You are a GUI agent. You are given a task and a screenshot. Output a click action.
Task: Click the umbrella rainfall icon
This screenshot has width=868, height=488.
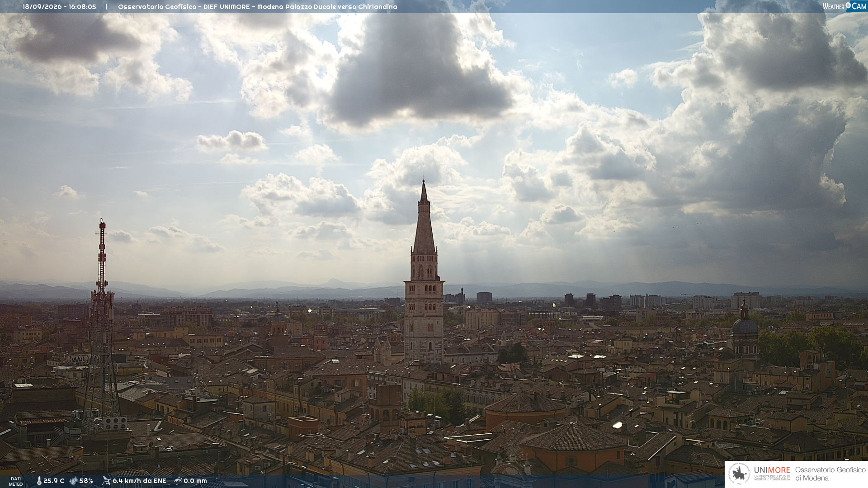point(178,481)
